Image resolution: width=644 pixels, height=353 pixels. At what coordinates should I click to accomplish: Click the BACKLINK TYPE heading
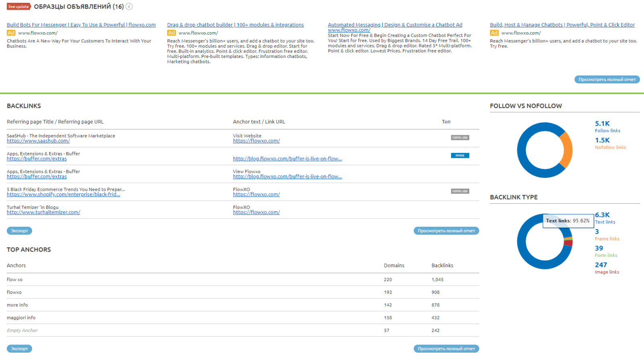(x=514, y=197)
